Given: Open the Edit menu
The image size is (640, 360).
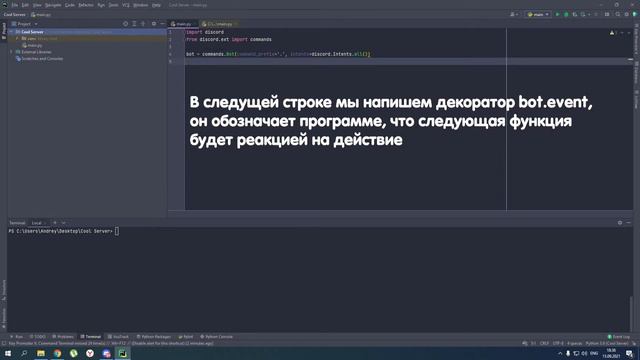Looking at the screenshot, I should click(x=25, y=5).
